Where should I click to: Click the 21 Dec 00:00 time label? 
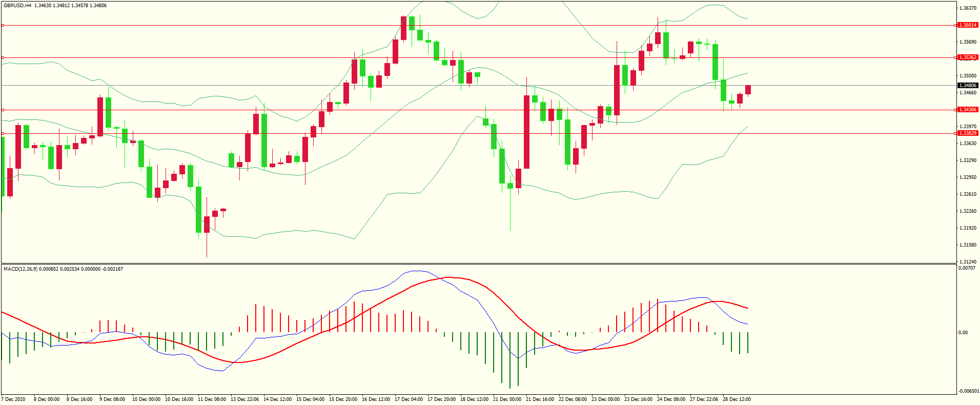pos(507,399)
